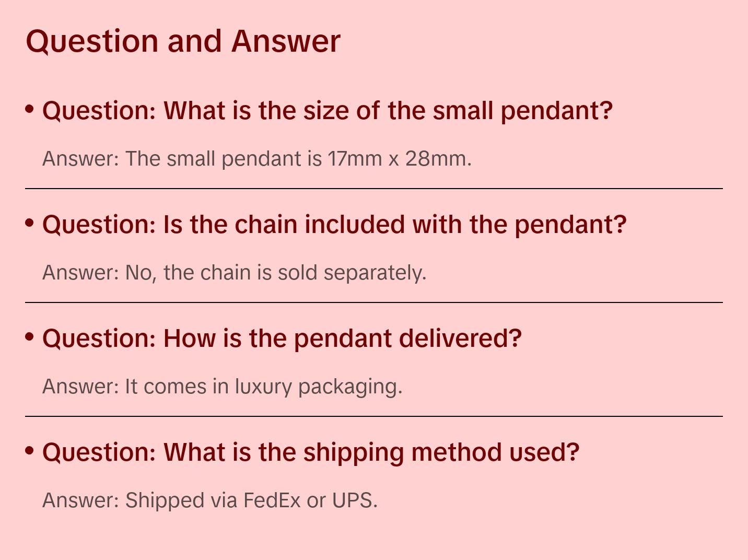
Task: Click the "Shipped via FedEx or UPS" answer
Action: [x=209, y=500]
